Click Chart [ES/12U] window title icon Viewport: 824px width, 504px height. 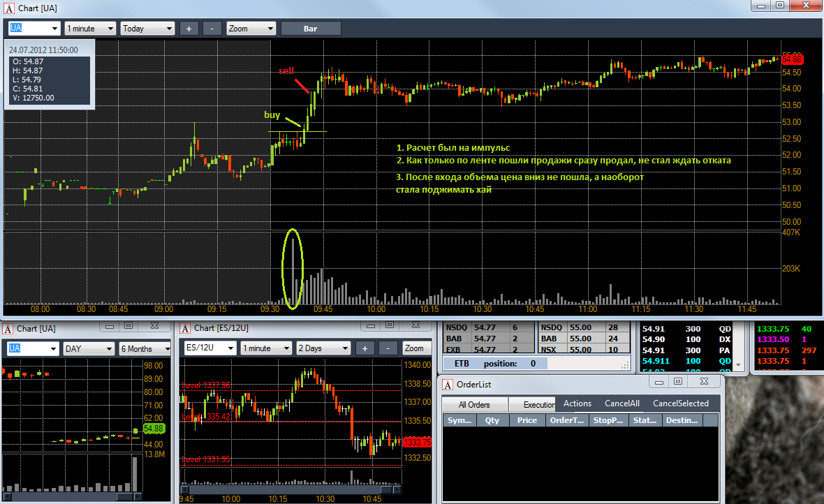pos(185,329)
